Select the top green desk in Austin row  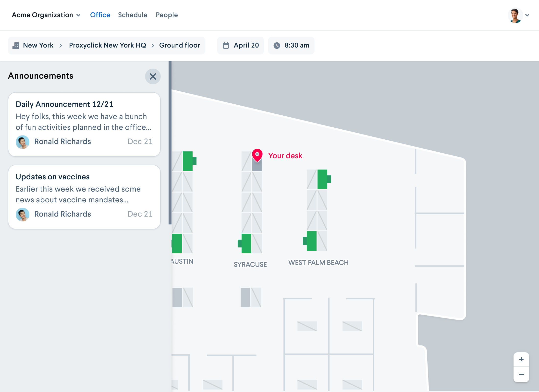pyautogui.click(x=188, y=161)
